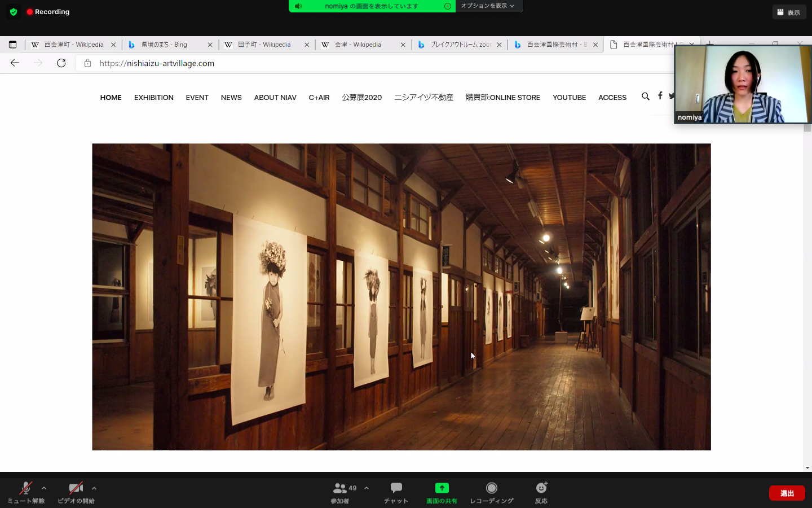Image resolution: width=812 pixels, height=508 pixels.
Task: Open the view options dropdown at top
Action: point(488,6)
